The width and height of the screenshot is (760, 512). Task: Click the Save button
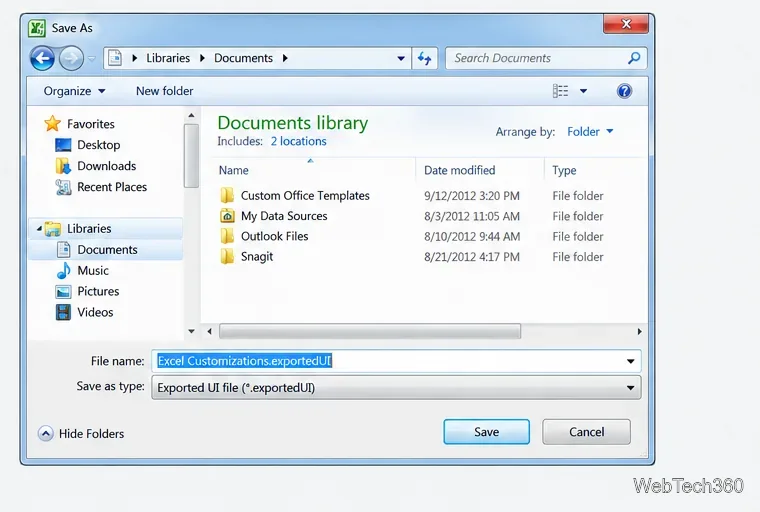point(486,432)
